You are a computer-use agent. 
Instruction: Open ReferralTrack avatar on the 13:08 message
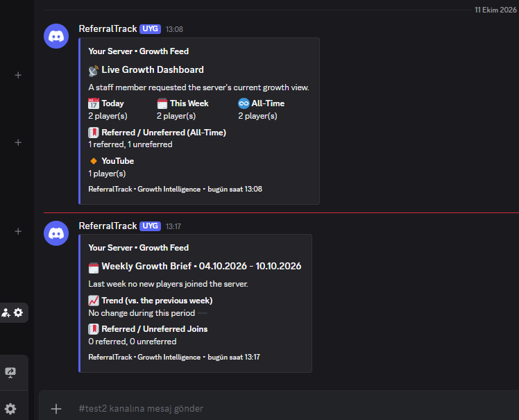click(56, 36)
